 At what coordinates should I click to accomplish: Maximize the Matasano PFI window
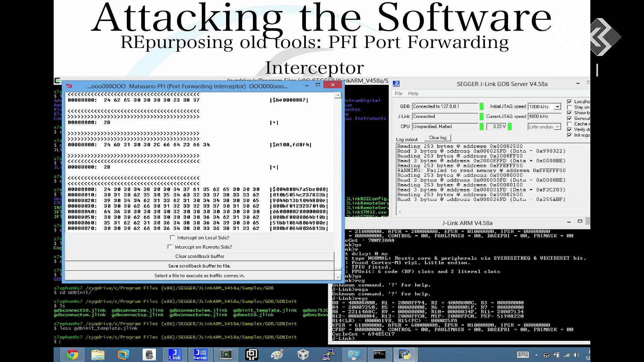point(318,85)
